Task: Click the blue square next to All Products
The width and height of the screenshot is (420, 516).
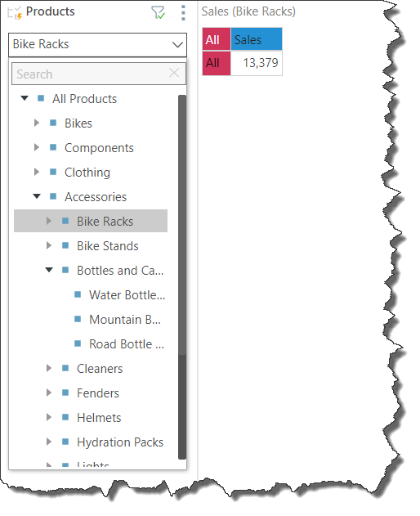Action: (x=41, y=98)
